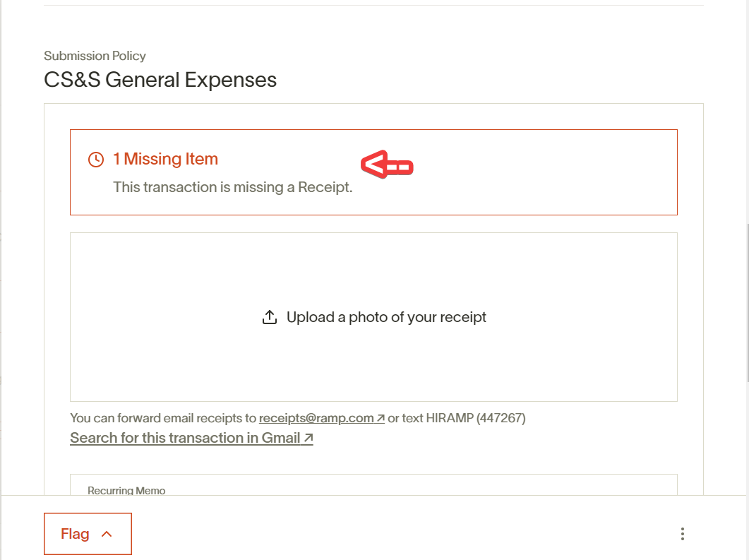The height and width of the screenshot is (560, 749).
Task: Click the "Submission Policy" label
Action: 95,56
